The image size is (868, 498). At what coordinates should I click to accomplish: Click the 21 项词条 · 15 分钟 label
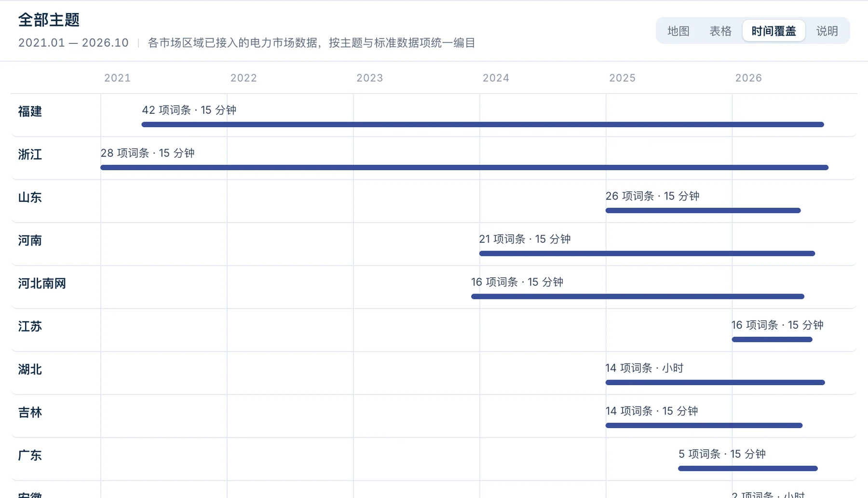click(x=525, y=239)
